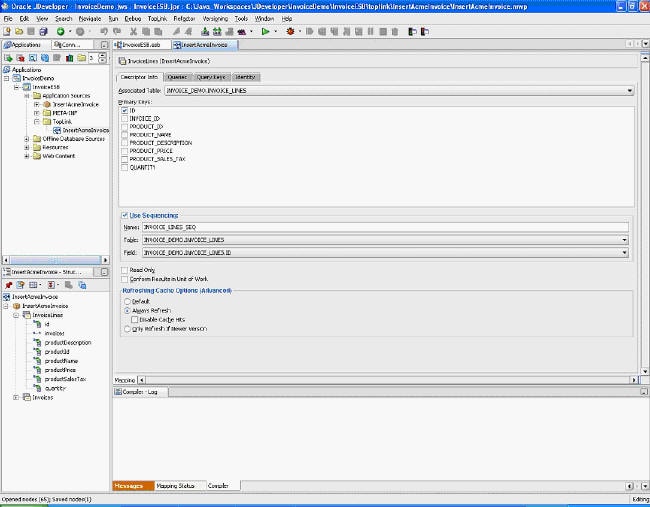Screen dimensions: 650x507
Task: Click the Save All toolbar icon
Action: (43, 32)
